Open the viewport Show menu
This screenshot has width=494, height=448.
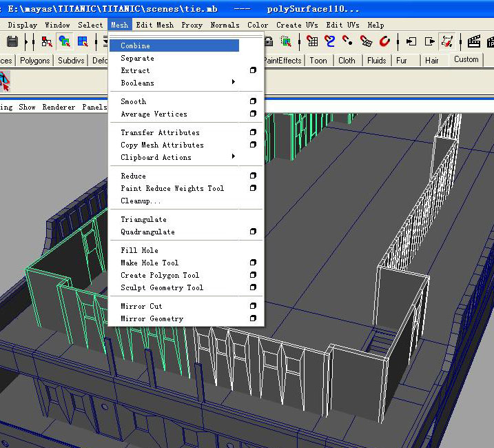[27, 107]
